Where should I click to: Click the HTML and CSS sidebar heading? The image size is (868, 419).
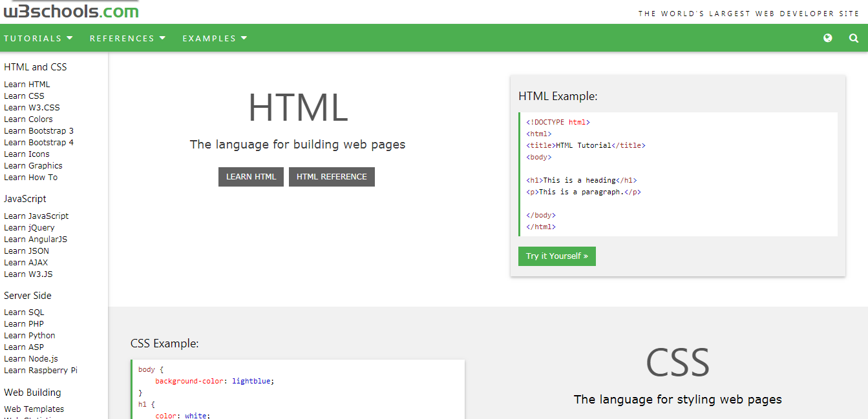36,67
